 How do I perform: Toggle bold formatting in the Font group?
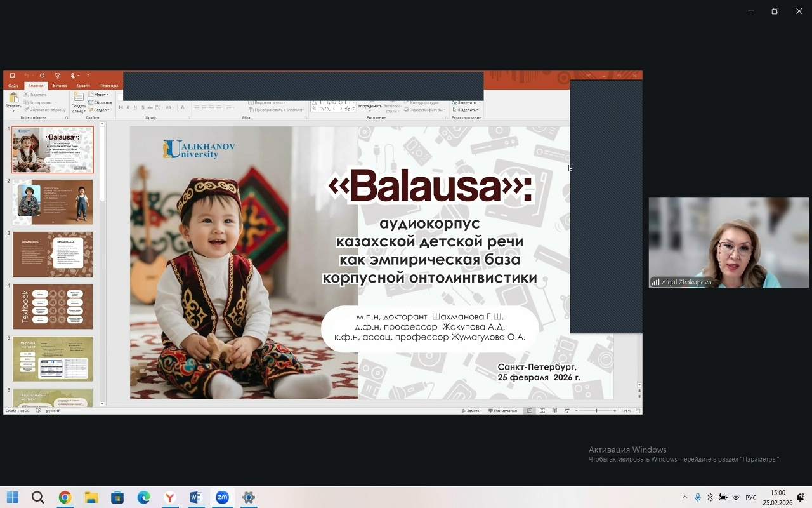point(121,107)
